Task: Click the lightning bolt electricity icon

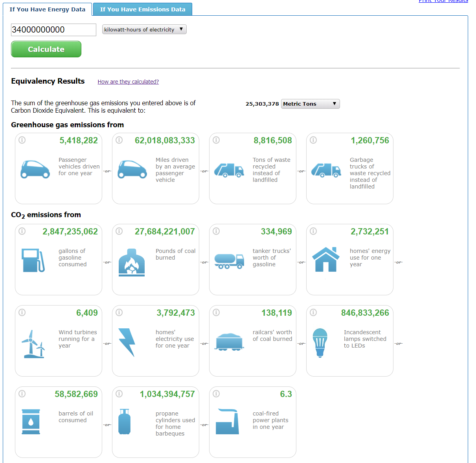Action: click(127, 342)
